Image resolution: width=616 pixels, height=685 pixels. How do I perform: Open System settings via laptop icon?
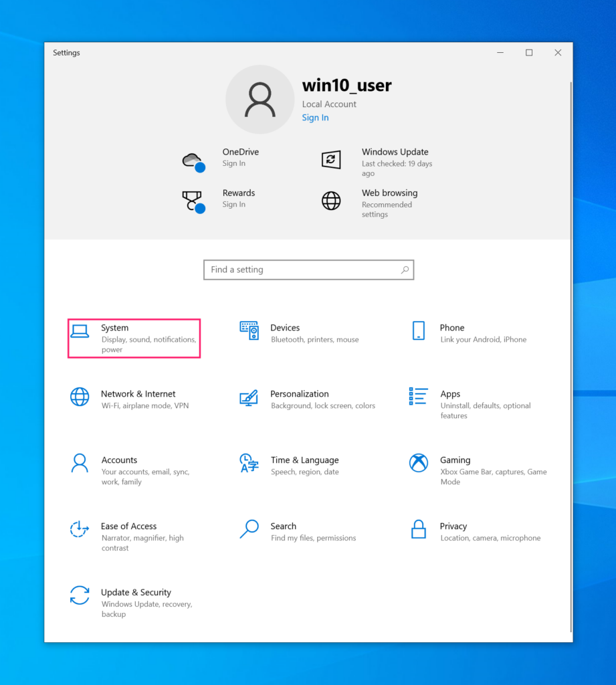coord(80,331)
